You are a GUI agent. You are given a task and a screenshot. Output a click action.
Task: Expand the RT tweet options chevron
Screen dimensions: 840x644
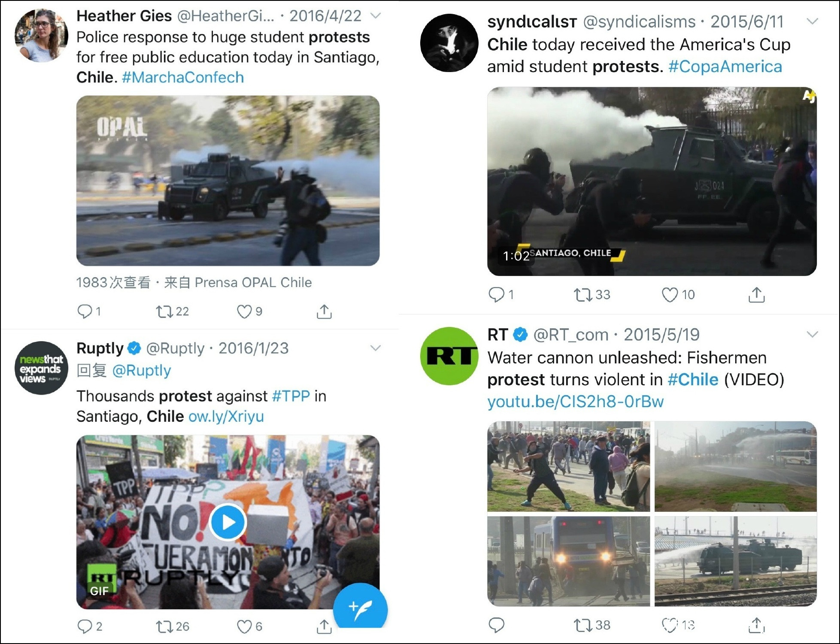(x=812, y=334)
